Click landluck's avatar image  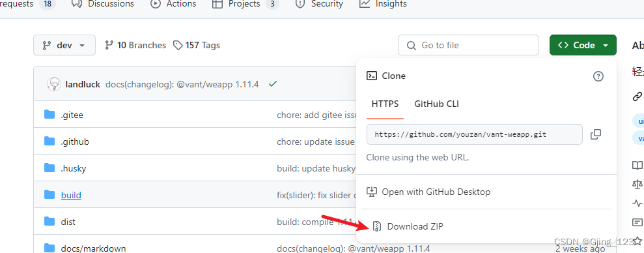click(x=54, y=84)
